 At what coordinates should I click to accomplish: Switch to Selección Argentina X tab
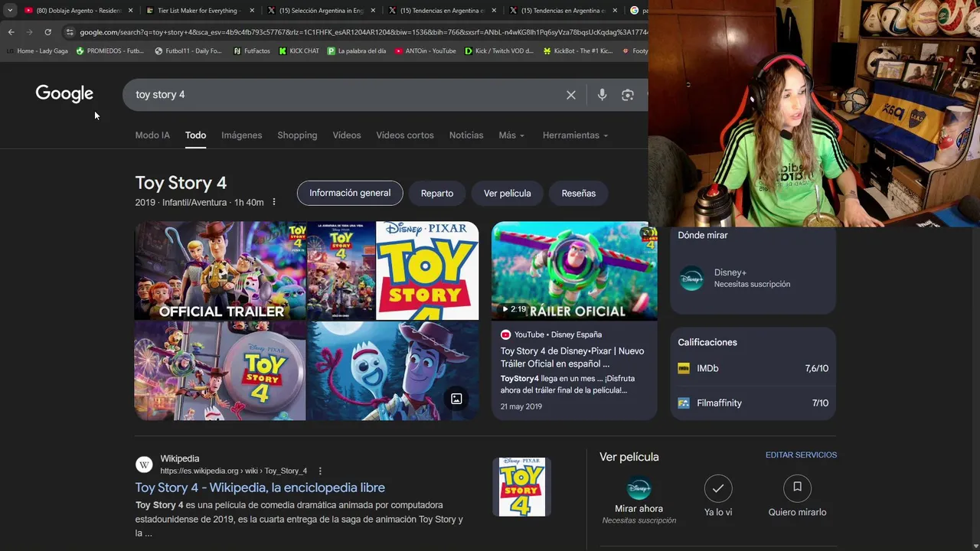[320, 11]
